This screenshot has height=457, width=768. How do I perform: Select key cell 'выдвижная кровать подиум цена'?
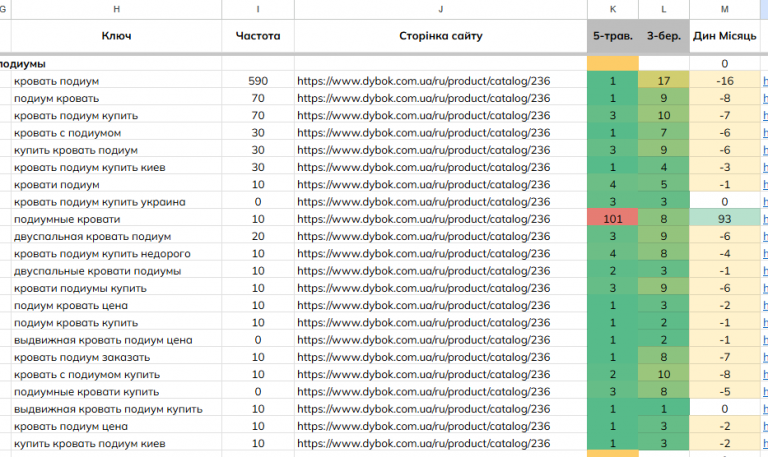pyautogui.click(x=116, y=340)
